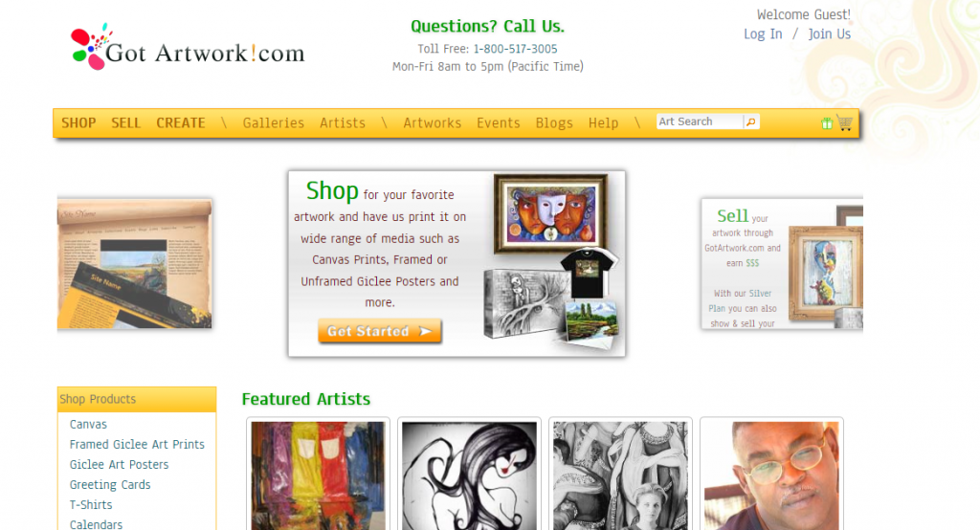Click the green gift icon
980x530 pixels.
pyautogui.click(x=827, y=123)
